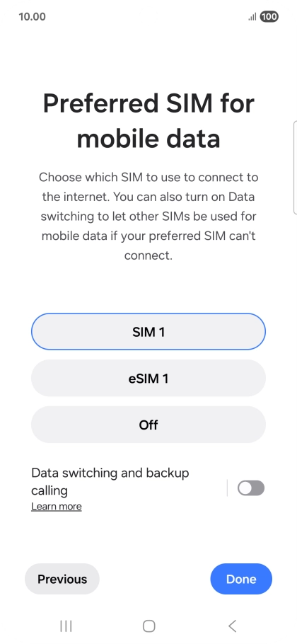The width and height of the screenshot is (297, 644).
Task: Tap the battery 100 indicator
Action: 269,17
